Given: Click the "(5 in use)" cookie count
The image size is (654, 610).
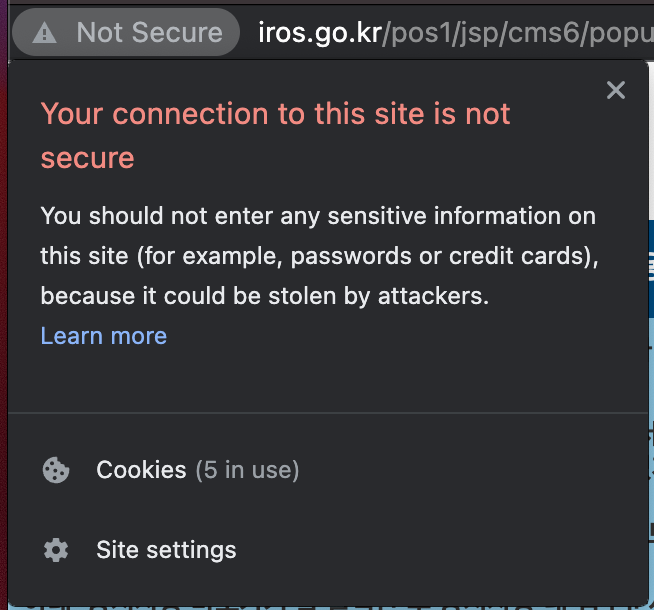Looking at the screenshot, I should point(246,470).
